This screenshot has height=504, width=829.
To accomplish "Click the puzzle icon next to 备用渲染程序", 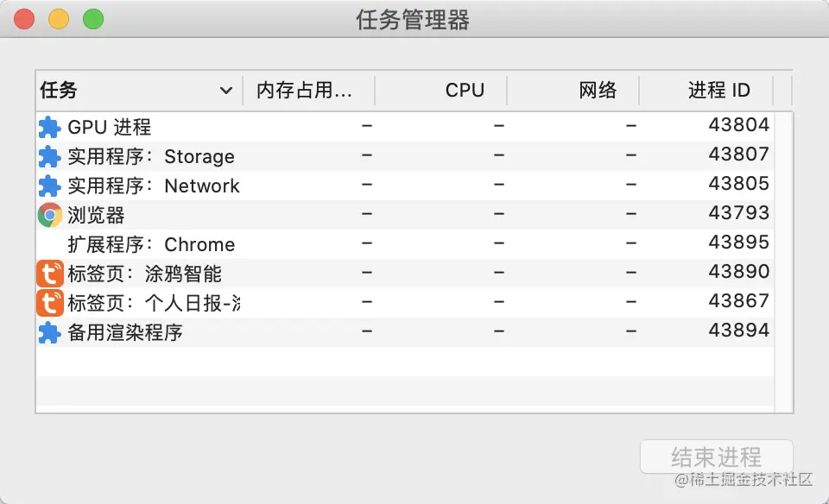I will (51, 332).
